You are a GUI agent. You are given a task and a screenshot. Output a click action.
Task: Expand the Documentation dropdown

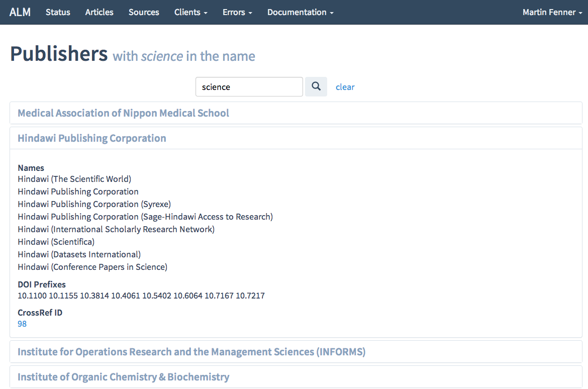coord(300,12)
